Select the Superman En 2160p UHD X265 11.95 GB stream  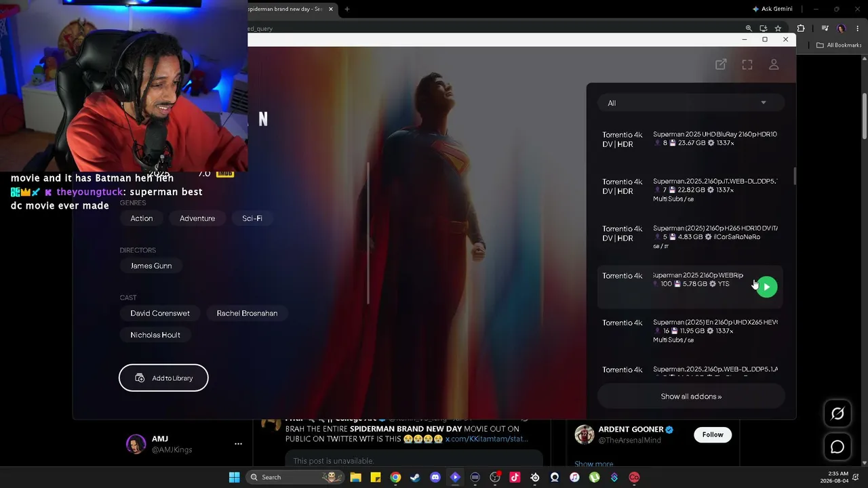pyautogui.click(x=690, y=331)
